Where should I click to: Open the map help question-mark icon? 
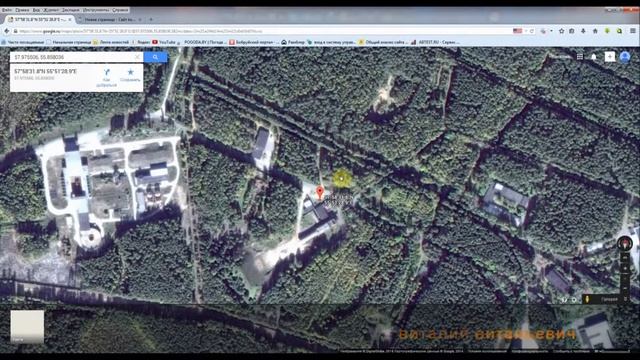pyautogui.click(x=564, y=300)
